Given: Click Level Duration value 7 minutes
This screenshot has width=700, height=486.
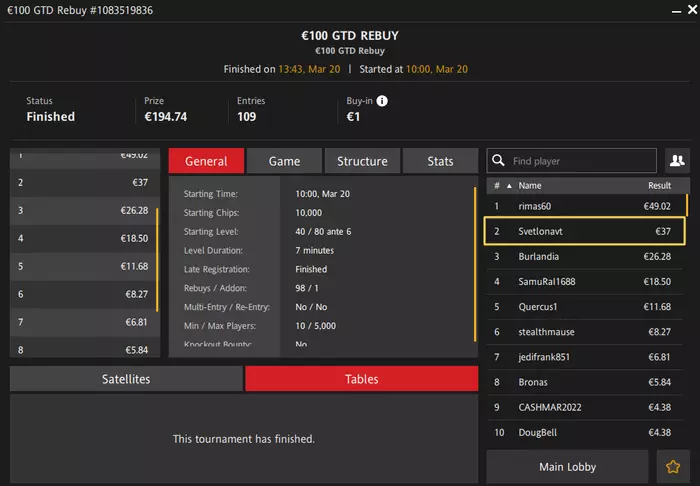Looking at the screenshot, I should point(314,250).
